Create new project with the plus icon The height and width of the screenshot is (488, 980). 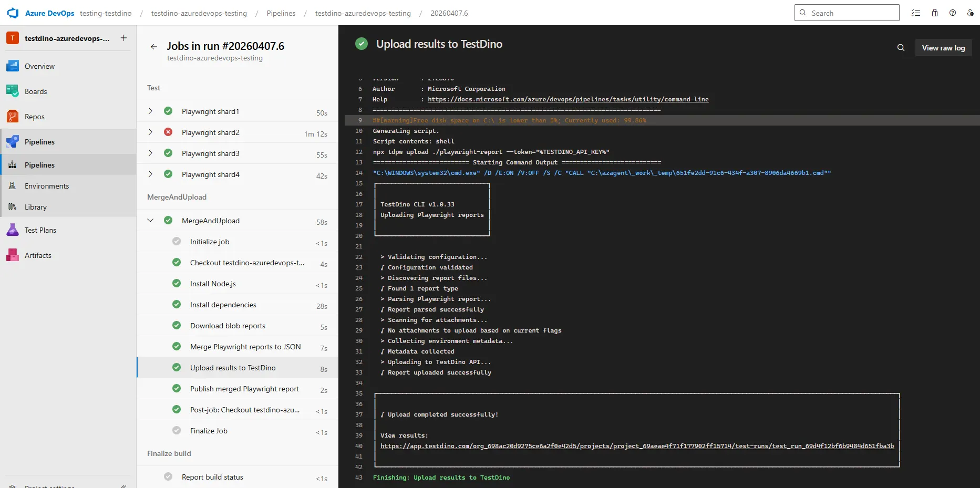(x=123, y=37)
